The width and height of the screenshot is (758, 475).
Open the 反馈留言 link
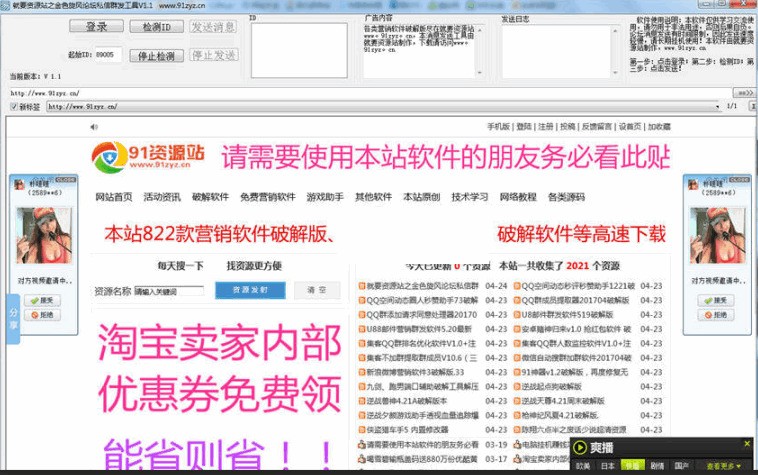(597, 127)
